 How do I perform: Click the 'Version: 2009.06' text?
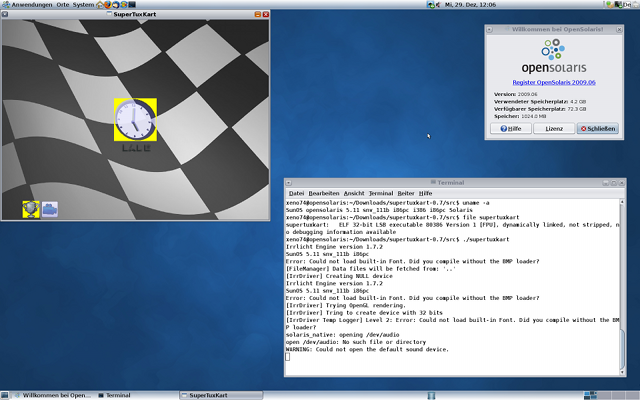(x=516, y=94)
